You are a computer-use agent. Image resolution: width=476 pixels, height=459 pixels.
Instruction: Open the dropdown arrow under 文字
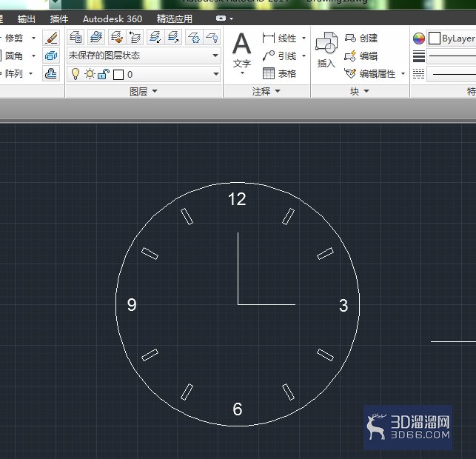[x=242, y=73]
